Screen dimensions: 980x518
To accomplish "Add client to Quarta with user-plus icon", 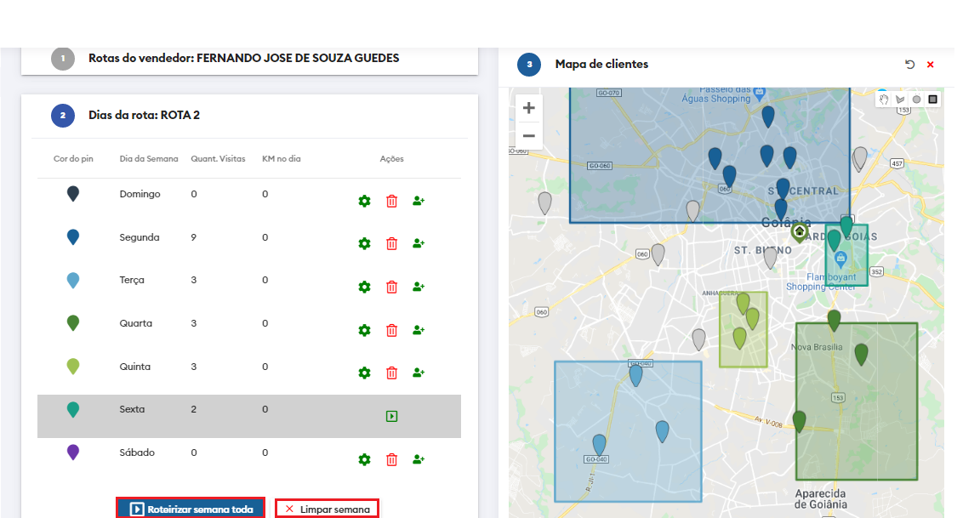I will (418, 330).
